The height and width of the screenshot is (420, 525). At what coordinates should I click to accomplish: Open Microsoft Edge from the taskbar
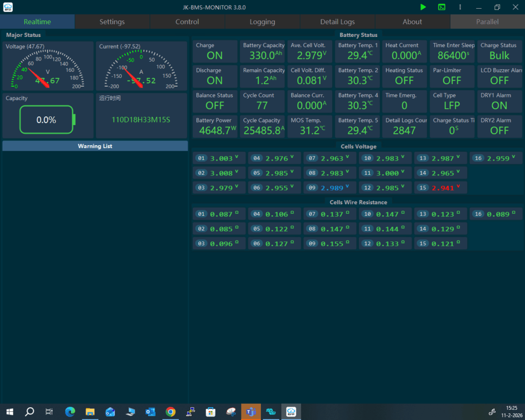70,411
